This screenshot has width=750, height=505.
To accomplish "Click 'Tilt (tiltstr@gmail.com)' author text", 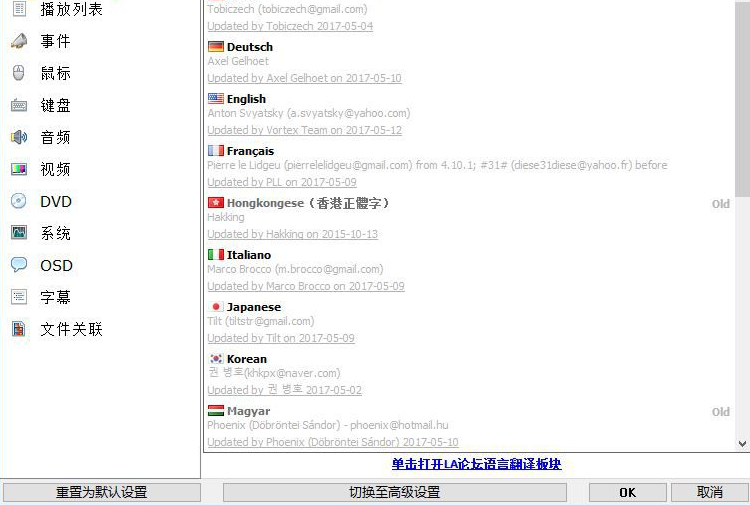I will pyautogui.click(x=261, y=321).
